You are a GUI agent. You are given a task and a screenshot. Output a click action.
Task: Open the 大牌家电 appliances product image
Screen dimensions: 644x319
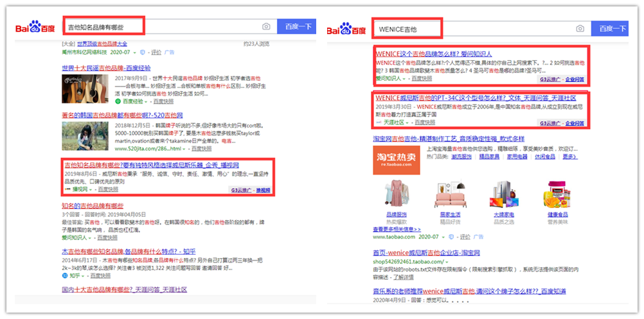pyautogui.click(x=504, y=194)
